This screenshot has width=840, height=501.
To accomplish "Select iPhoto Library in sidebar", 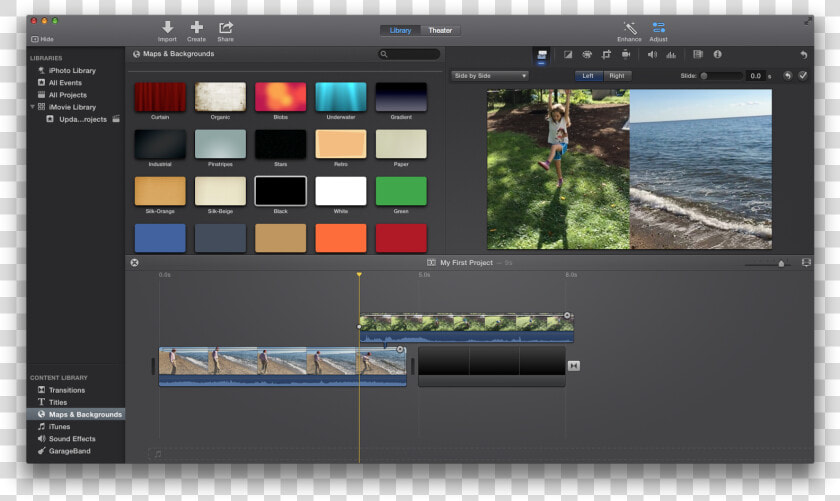I will (x=72, y=70).
